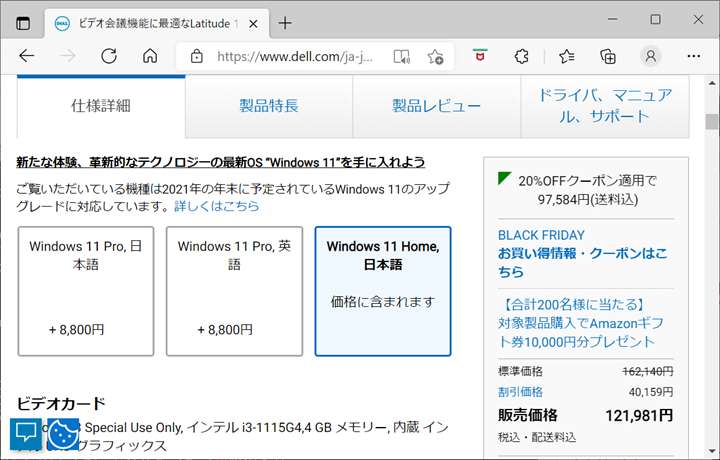Click the scrollbar up arrow
Screen dimensions: 720x460
click(x=712, y=84)
